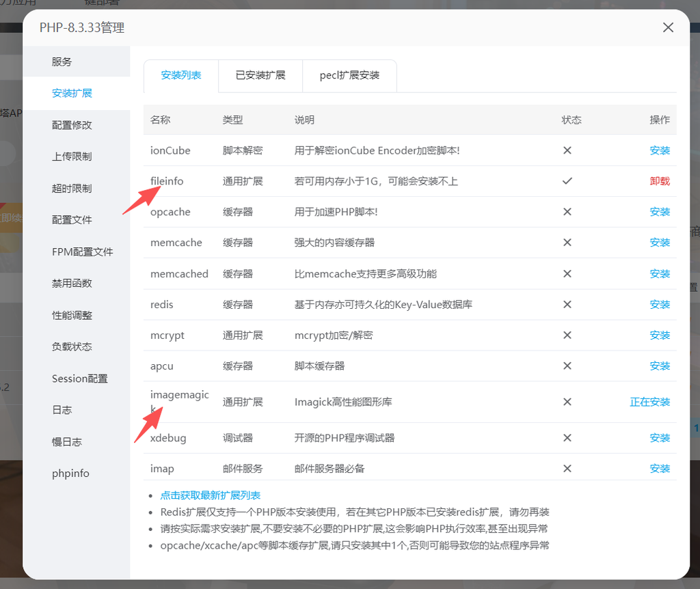Screen dimensions: 700x589
Task: Install the opcache extension
Action: [660, 212]
